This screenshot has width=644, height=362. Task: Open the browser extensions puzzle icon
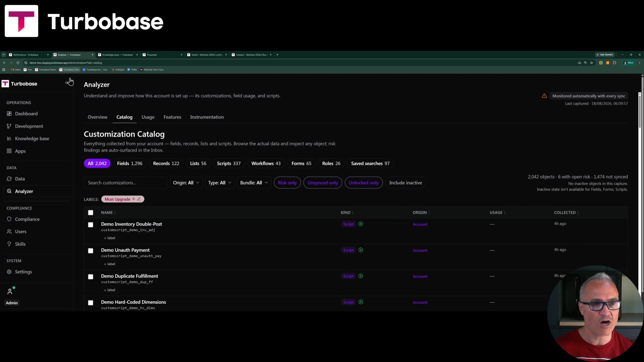point(614,63)
